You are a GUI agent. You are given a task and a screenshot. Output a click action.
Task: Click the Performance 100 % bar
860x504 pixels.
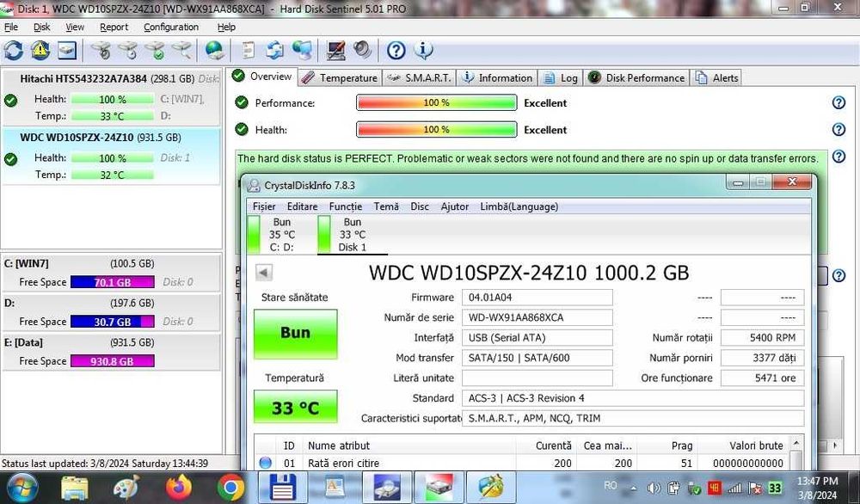tap(437, 102)
